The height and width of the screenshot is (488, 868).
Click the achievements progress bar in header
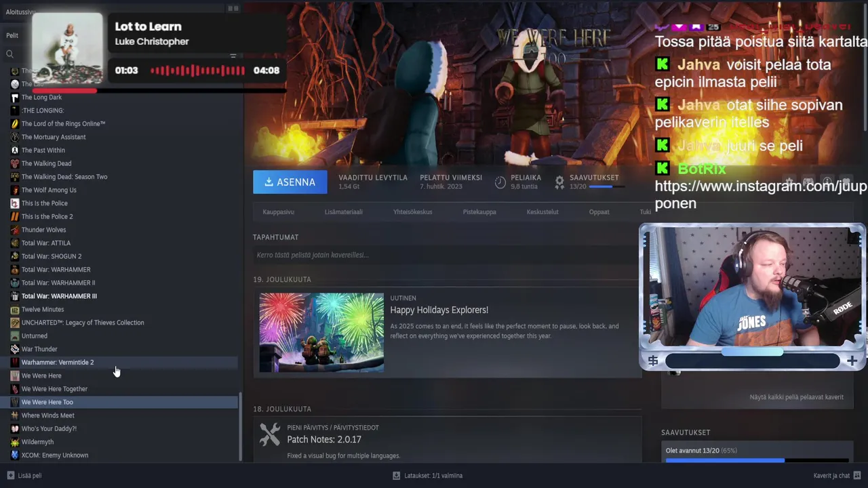606,186
